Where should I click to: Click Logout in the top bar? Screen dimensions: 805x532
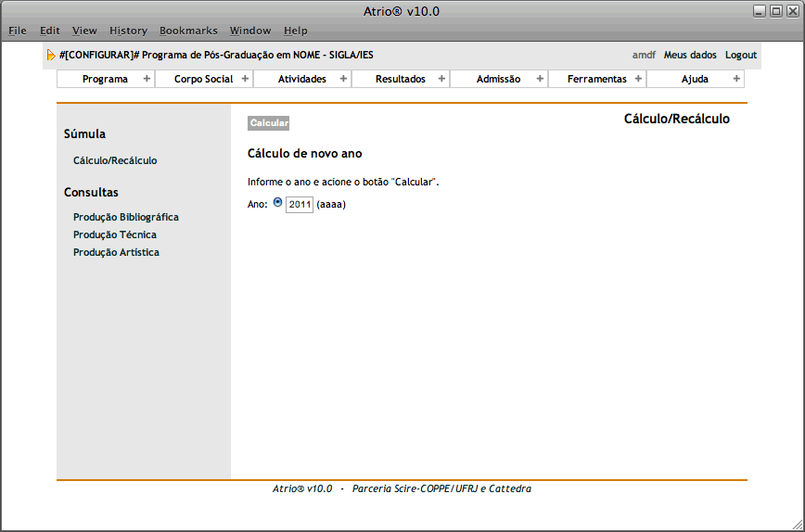pos(740,55)
